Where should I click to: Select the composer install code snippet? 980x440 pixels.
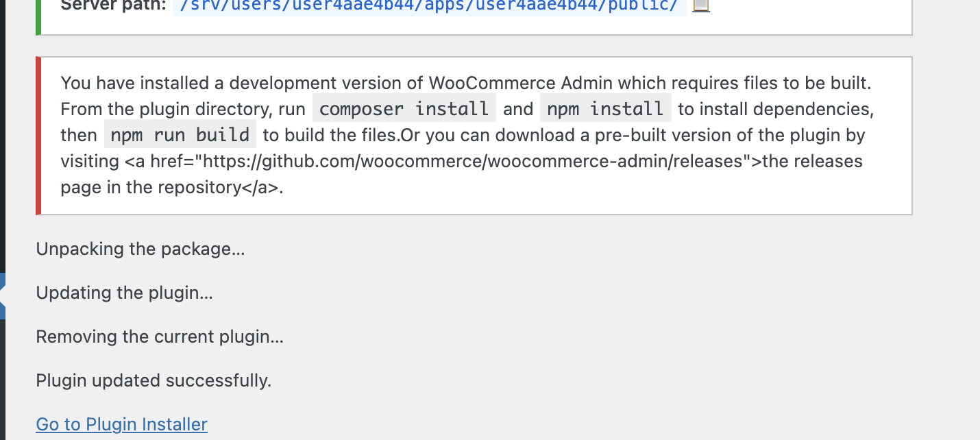pos(404,108)
